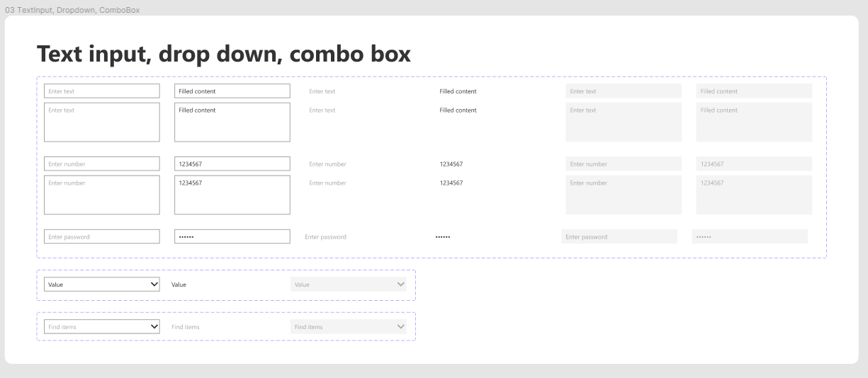The height and width of the screenshot is (378, 868).
Task: Click the gray Enter password field
Action: click(619, 237)
